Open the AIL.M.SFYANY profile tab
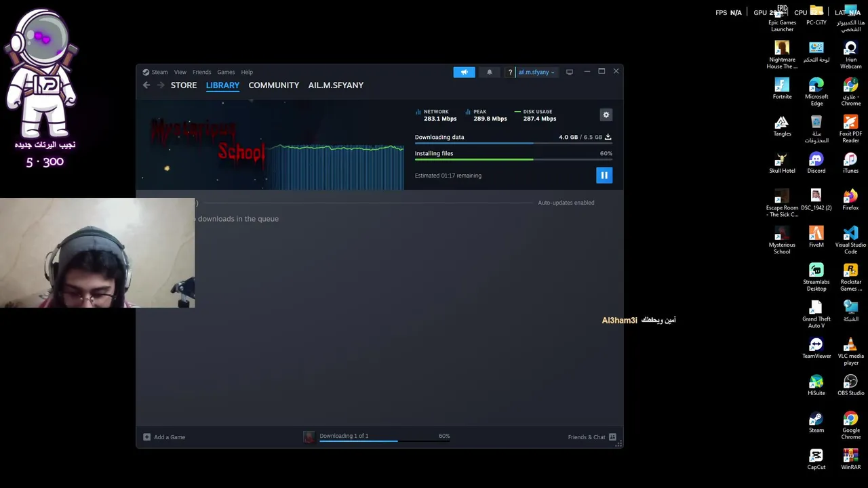The height and width of the screenshot is (488, 868). 336,85
